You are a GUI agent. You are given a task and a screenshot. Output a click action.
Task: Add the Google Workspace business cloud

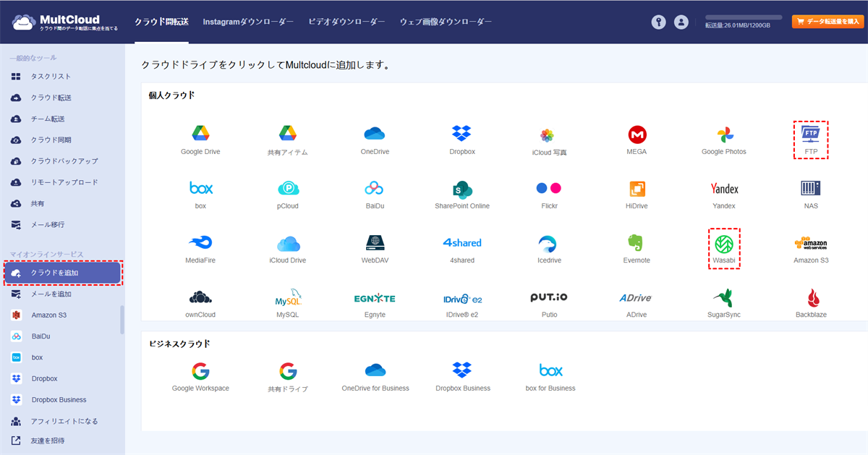[200, 371]
